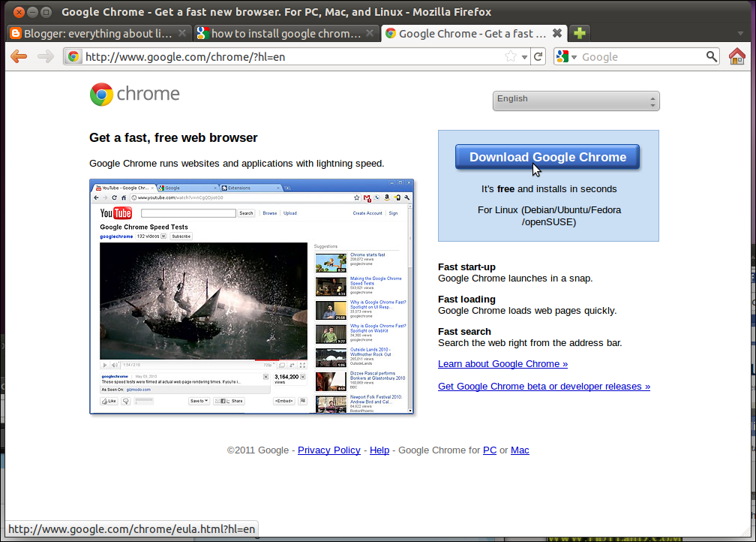
Task: Open the Firefox home page icon
Action: (x=736, y=56)
